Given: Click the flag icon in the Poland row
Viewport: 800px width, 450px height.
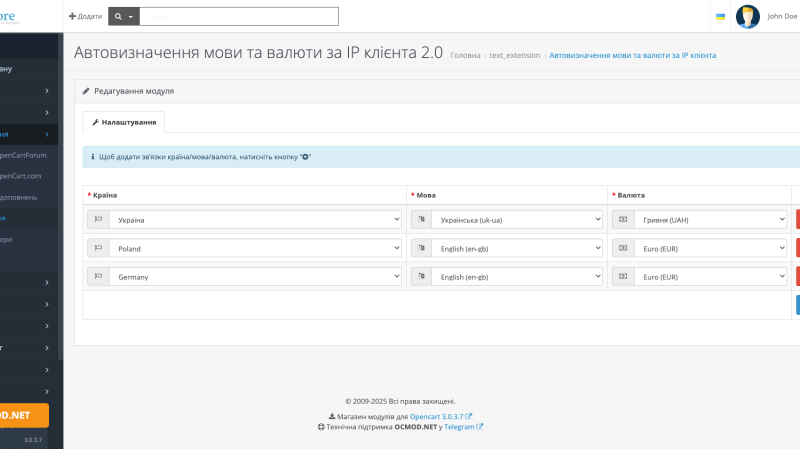Looking at the screenshot, I should [x=98, y=248].
